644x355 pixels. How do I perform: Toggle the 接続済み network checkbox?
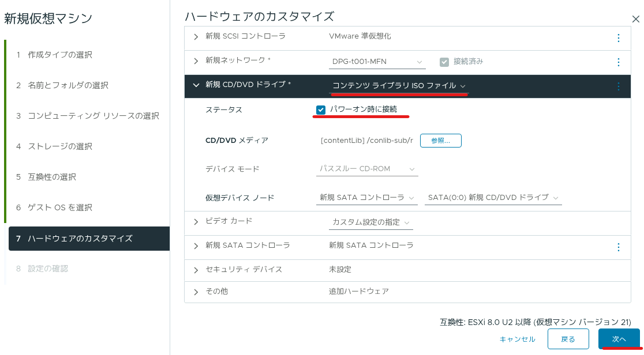(x=444, y=62)
